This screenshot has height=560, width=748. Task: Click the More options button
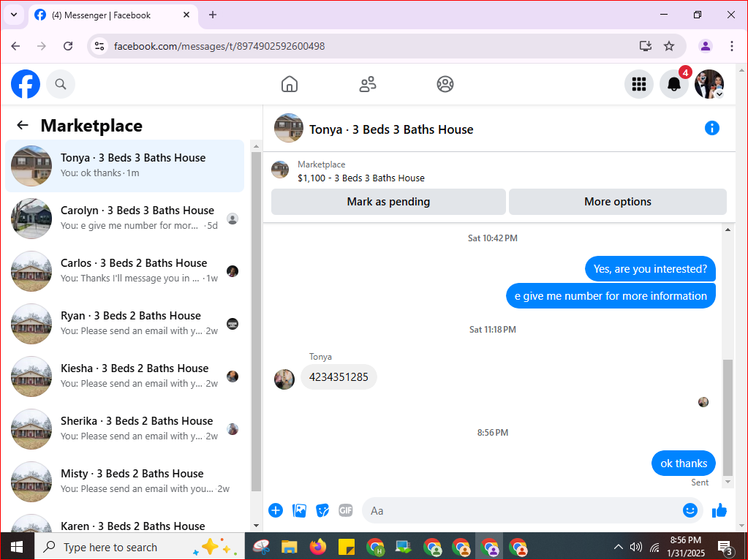(x=618, y=202)
